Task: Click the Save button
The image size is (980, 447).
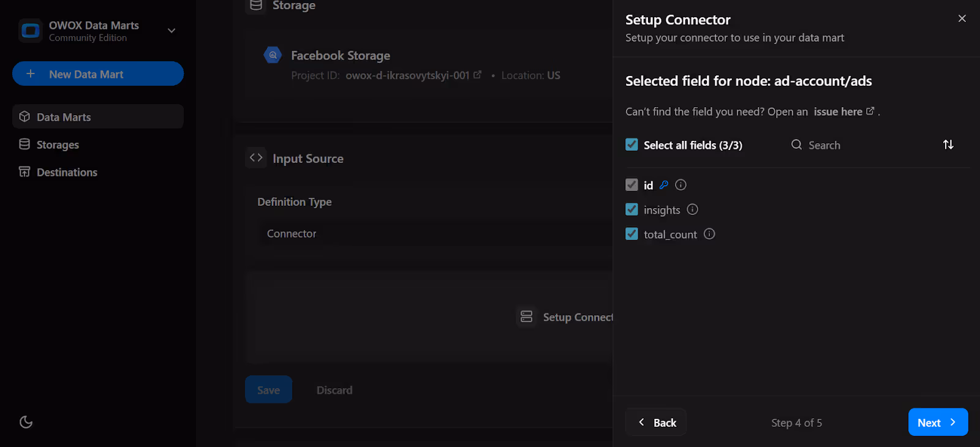Action: 268,389
